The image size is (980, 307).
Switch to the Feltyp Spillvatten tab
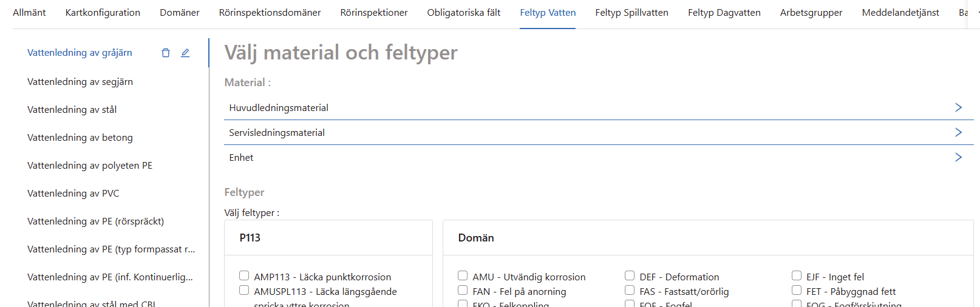pos(631,13)
